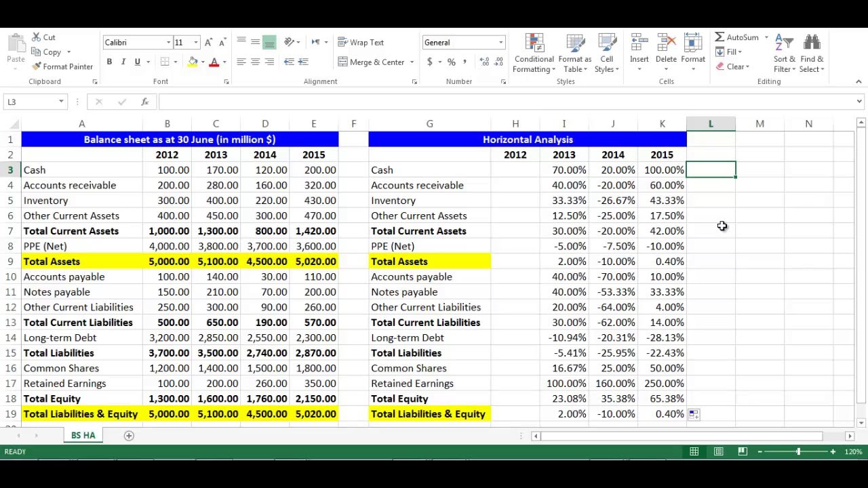Switch to Normal view in the status bar
The width and height of the screenshot is (868, 488).
click(x=694, y=451)
